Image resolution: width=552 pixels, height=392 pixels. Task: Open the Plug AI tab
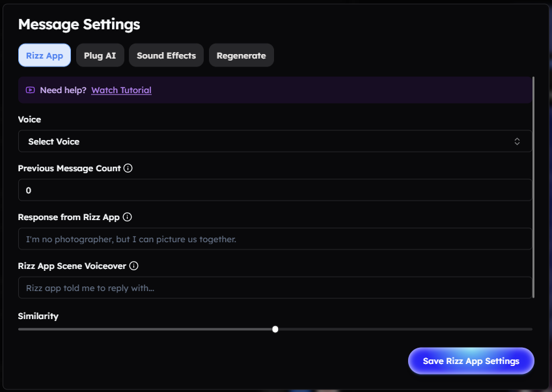pos(100,55)
